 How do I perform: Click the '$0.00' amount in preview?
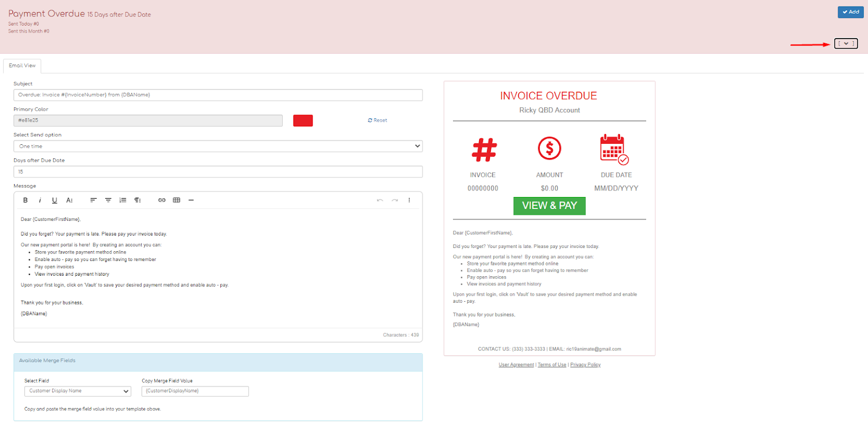coord(550,188)
